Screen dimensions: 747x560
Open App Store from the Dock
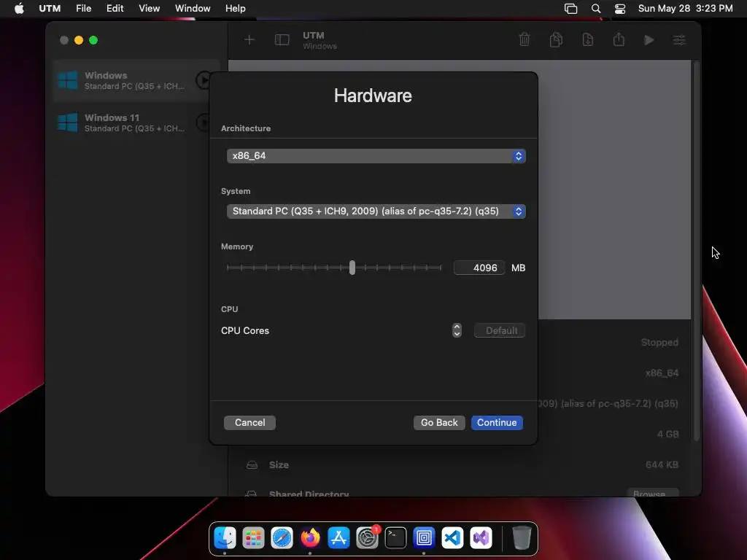pos(338,538)
